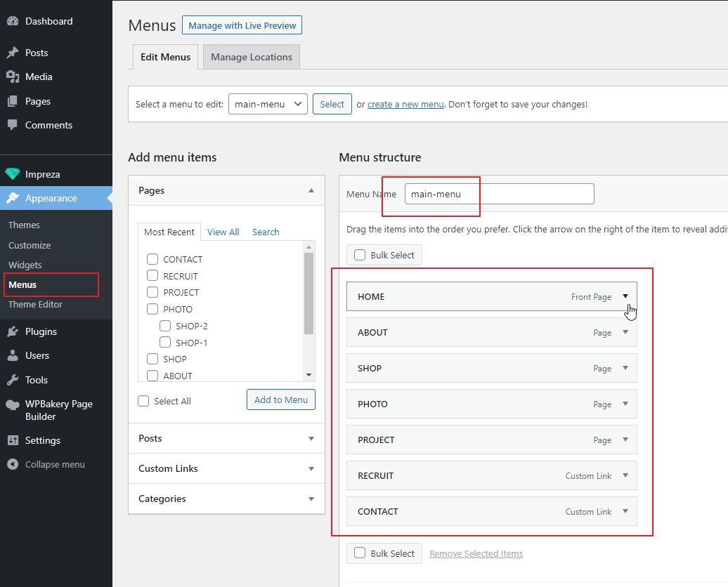Enable the Select All checkbox
The image size is (728, 587).
(143, 401)
